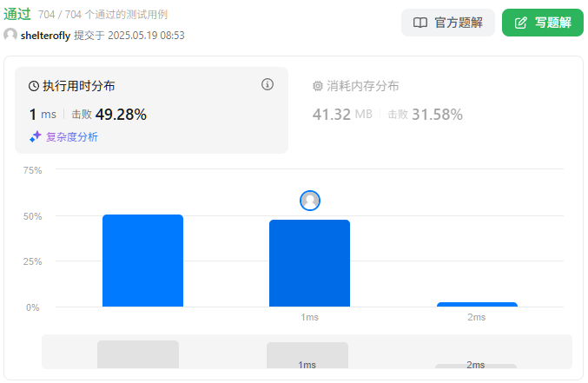
Task: Click the chip icon next to 消耗内存分布
Action: tap(318, 86)
